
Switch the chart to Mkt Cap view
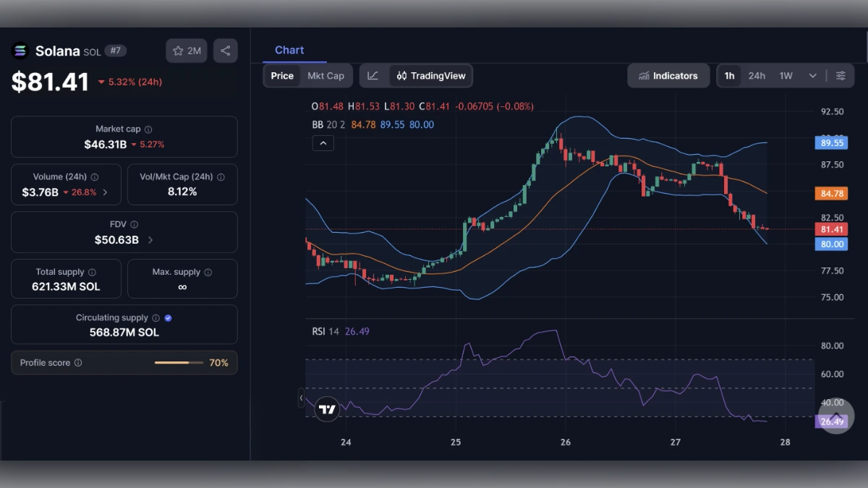click(x=326, y=75)
